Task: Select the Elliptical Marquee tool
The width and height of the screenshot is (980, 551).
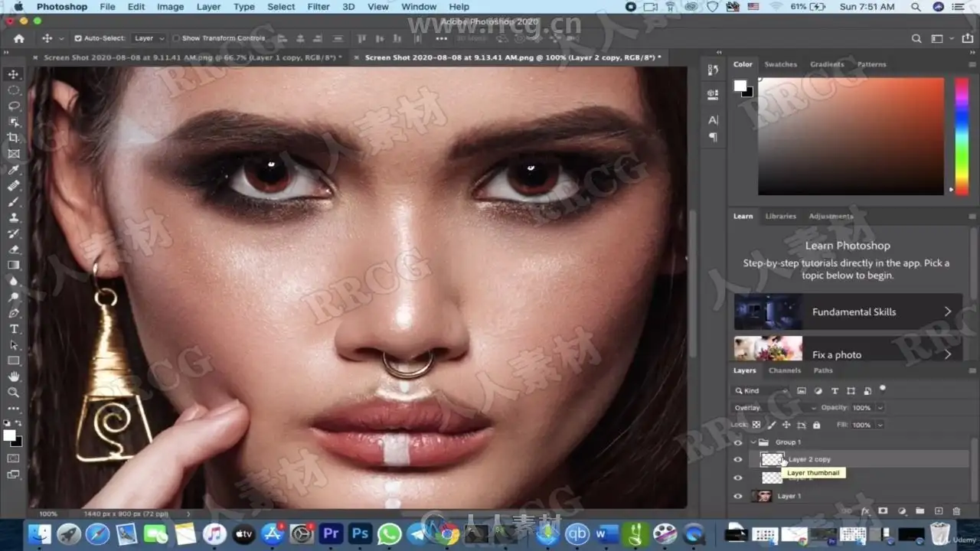Action: coord(13,90)
